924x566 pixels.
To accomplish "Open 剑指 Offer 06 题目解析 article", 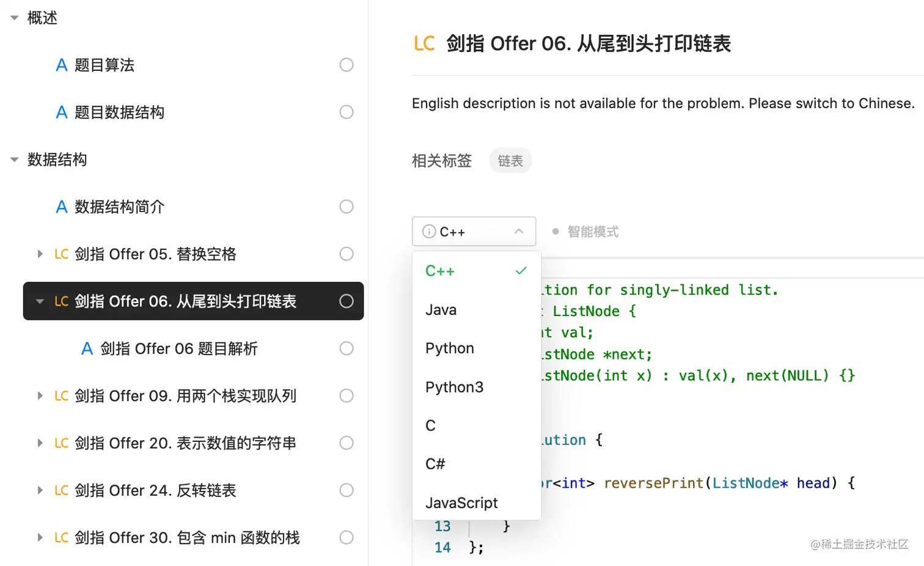I will coord(179,349).
